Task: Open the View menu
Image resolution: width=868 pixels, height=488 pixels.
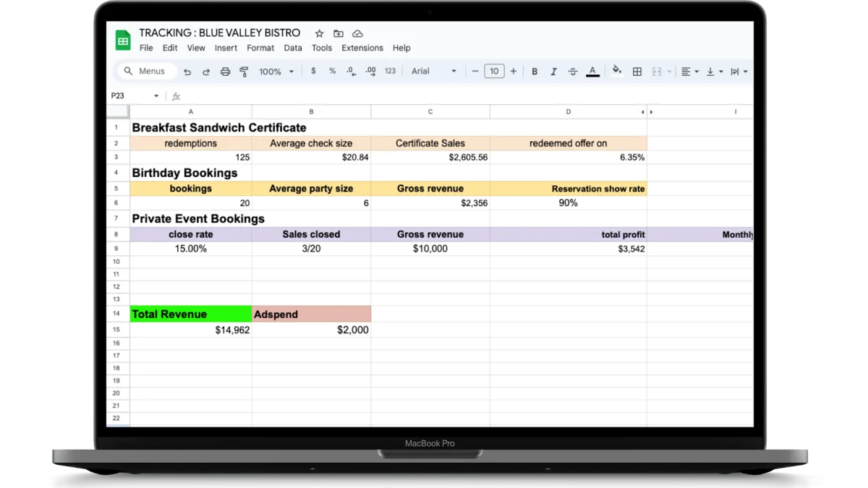Action: (196, 48)
